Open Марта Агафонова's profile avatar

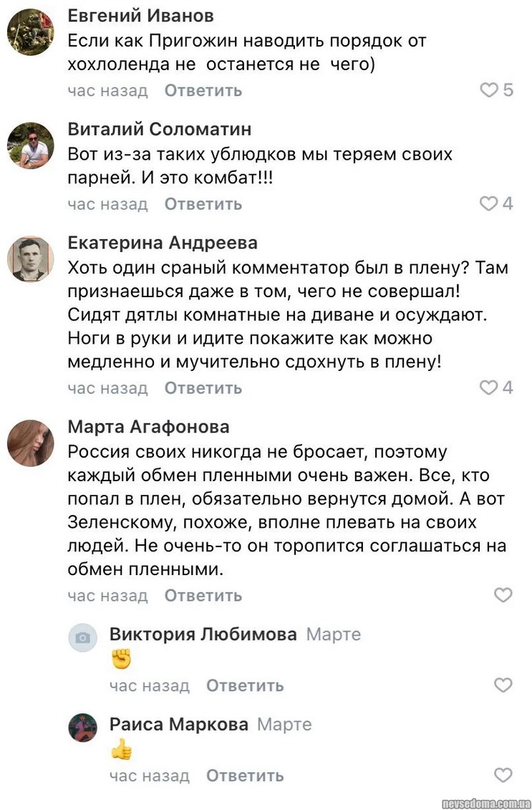pos(31,443)
